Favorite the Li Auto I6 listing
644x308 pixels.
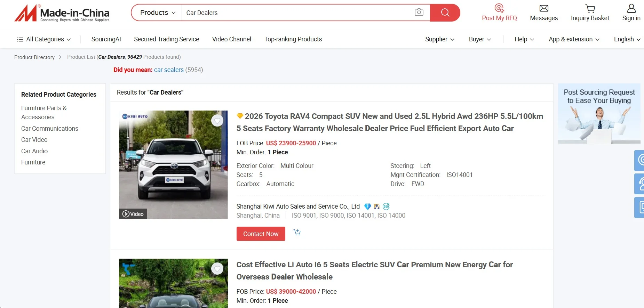click(x=217, y=269)
